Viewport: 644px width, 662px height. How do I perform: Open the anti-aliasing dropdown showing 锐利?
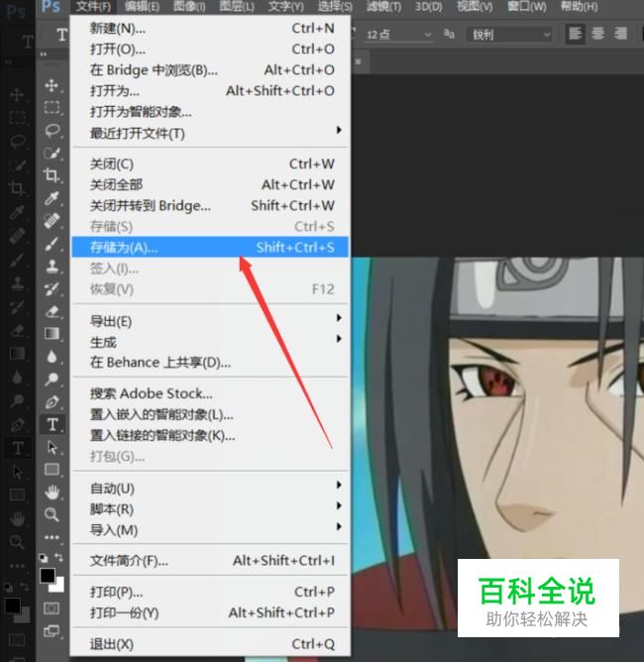(x=509, y=35)
